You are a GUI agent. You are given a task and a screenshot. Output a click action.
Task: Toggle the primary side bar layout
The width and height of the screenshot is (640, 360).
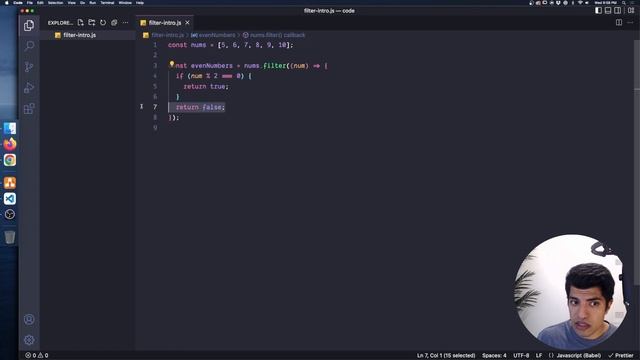(598, 11)
